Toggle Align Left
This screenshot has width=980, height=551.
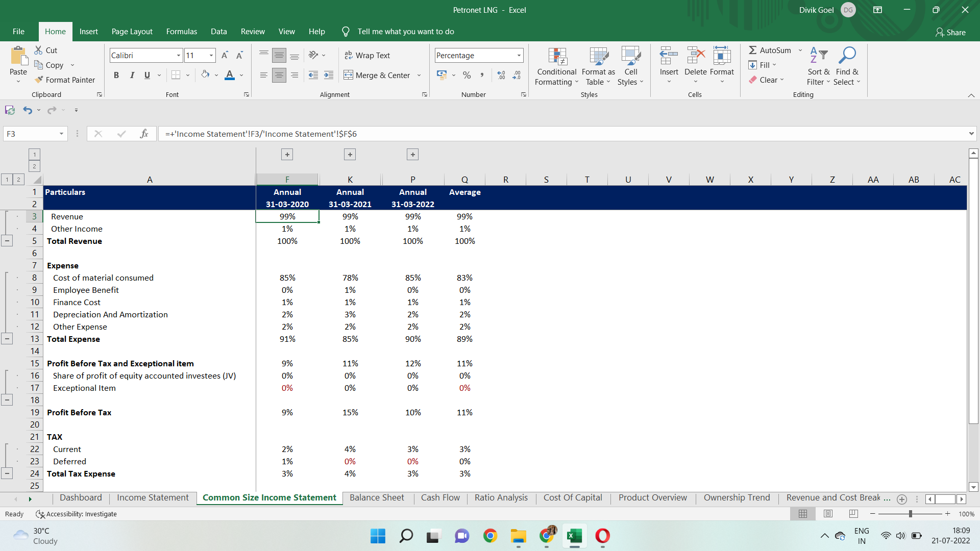264,75
